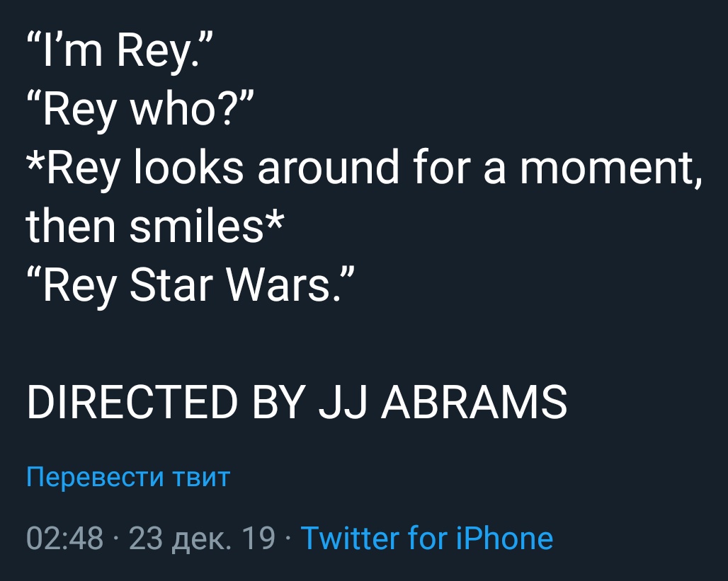Image resolution: width=728 pixels, height=581 pixels.
Task: Click the '23 дек. 19' tweet date
Action: 202,539
